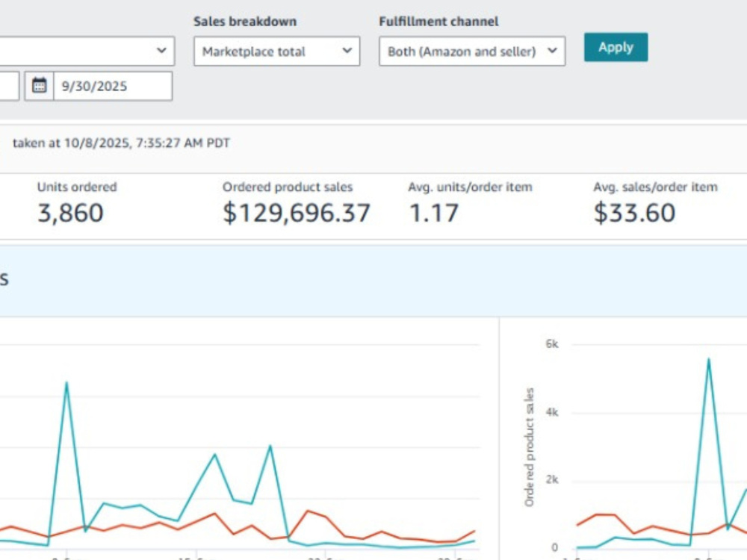Click the Apply button
Screen dimensions: 747x560
(616, 47)
